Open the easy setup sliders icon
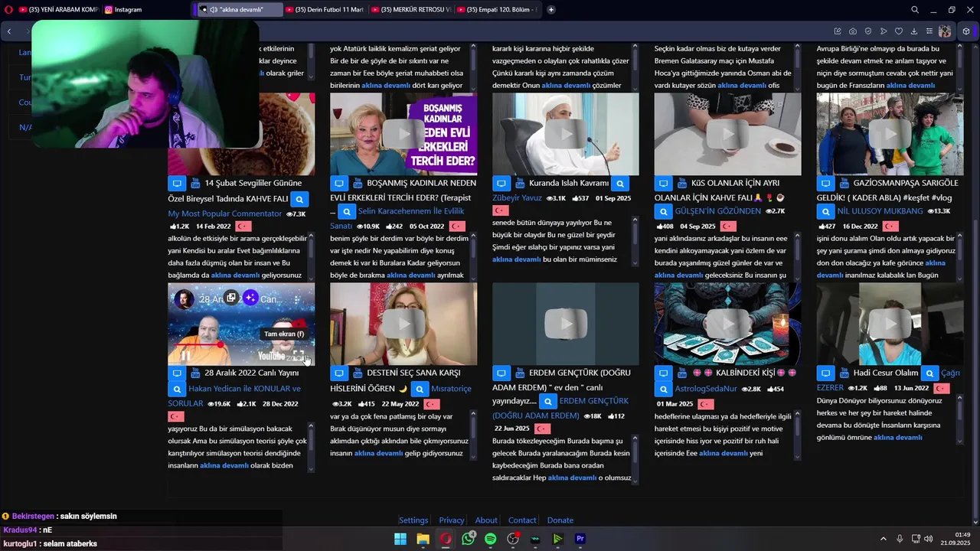Image resolution: width=980 pixels, height=551 pixels. point(929,31)
